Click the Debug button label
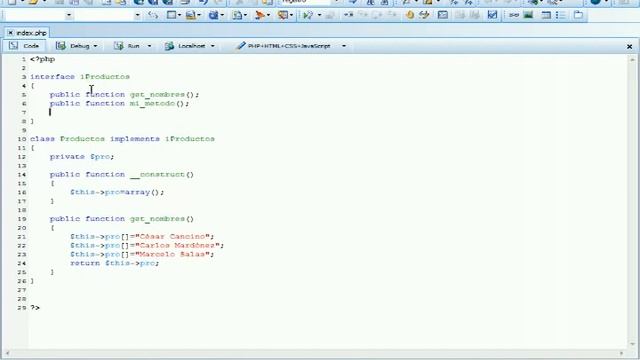640x360 pixels. tap(80, 46)
